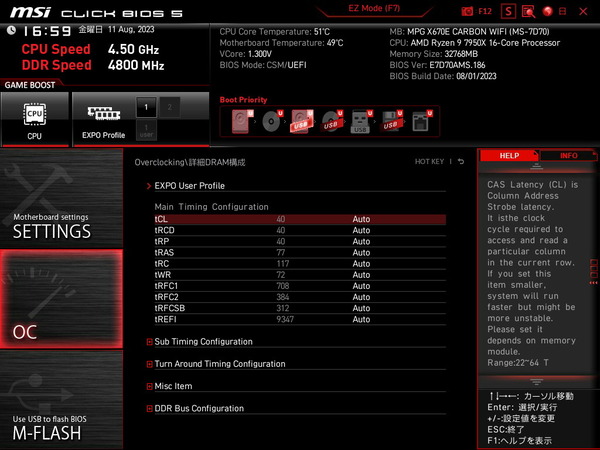
Task: Select the tRFC2 Auto value field
Action: coord(361,297)
